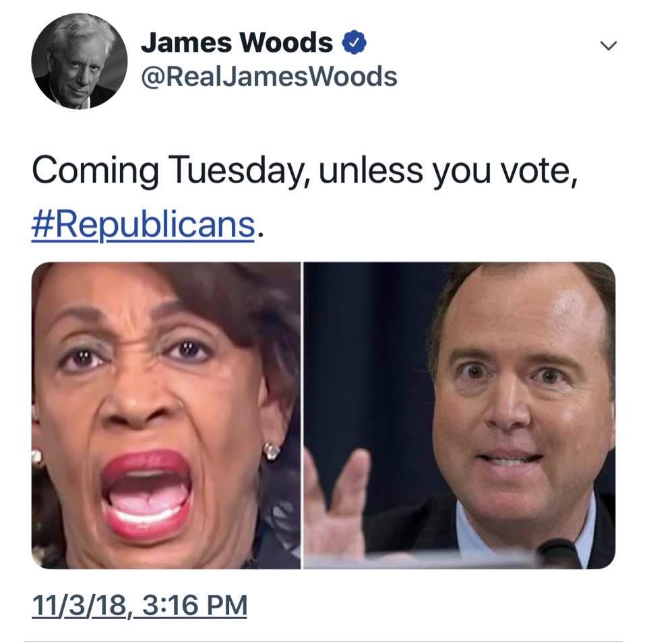The image size is (647, 644).
Task: Visit the @RealJamesWoods handle
Action: [x=269, y=77]
